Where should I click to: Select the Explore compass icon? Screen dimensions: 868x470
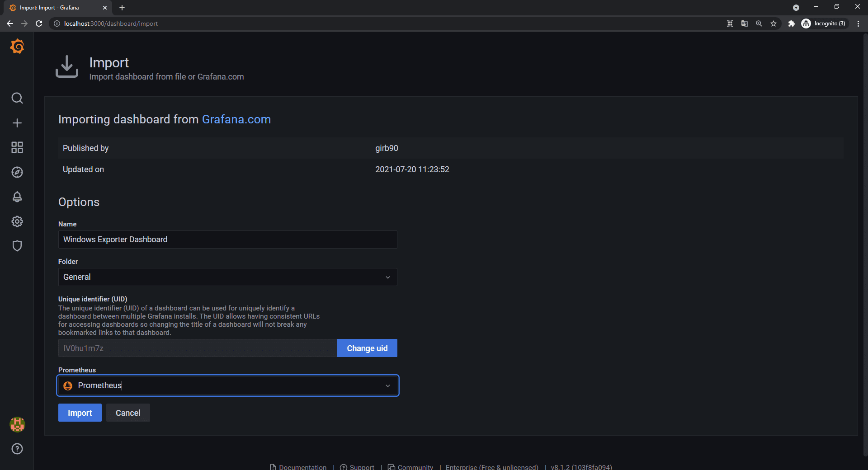pyautogui.click(x=17, y=172)
